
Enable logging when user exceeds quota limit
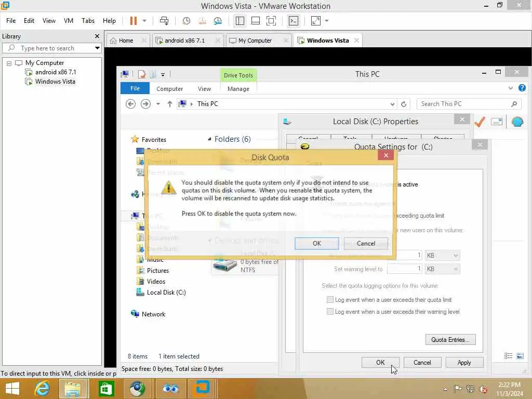330,300
